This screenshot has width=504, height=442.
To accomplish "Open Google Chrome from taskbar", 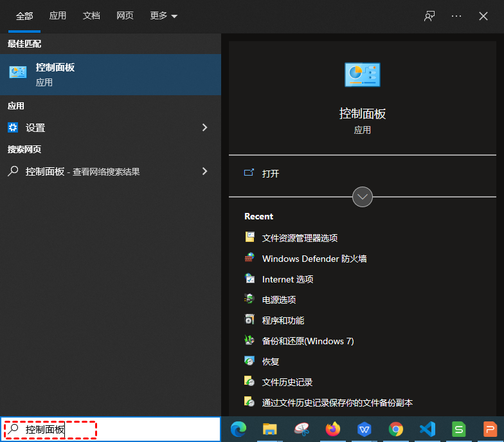I will coord(396,429).
